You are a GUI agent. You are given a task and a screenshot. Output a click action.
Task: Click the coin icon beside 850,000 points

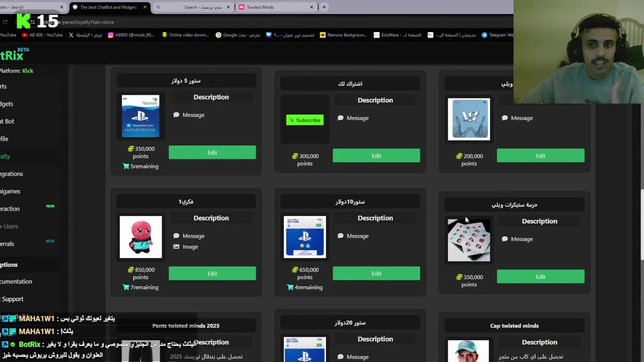[x=131, y=270]
